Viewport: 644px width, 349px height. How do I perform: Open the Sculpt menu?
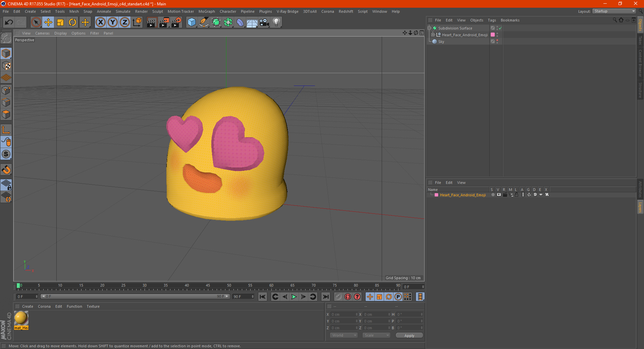157,11
